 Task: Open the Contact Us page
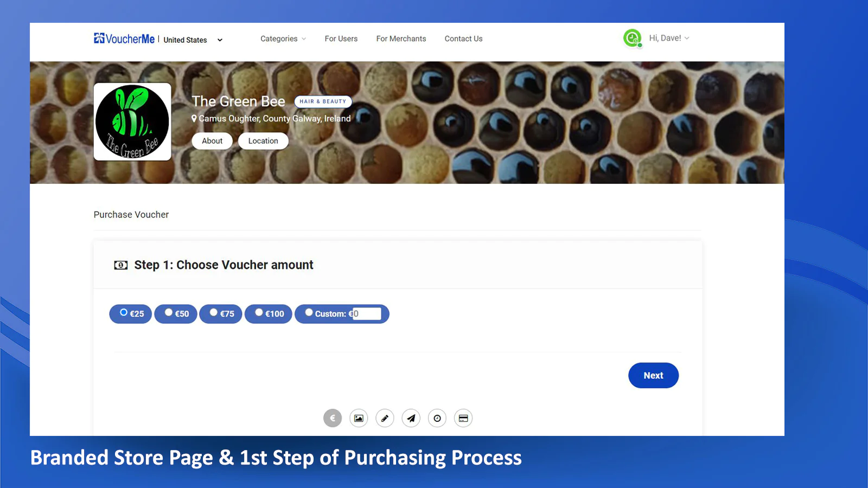[x=463, y=38]
